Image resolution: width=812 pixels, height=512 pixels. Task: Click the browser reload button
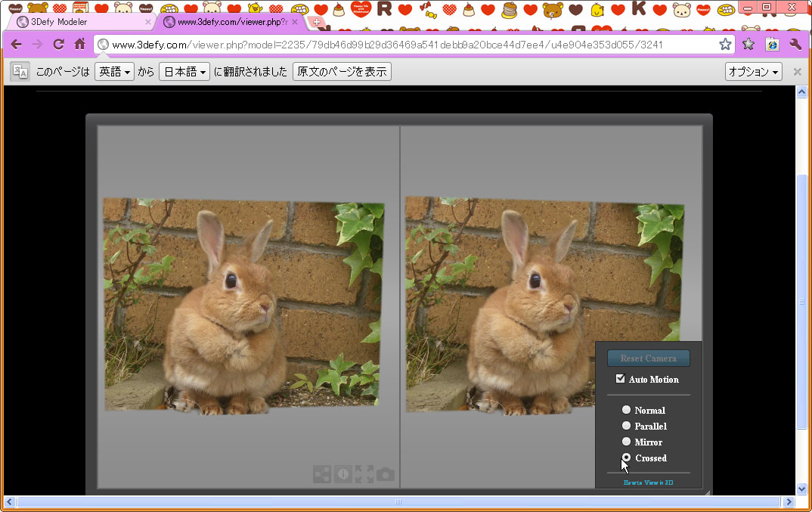58,45
